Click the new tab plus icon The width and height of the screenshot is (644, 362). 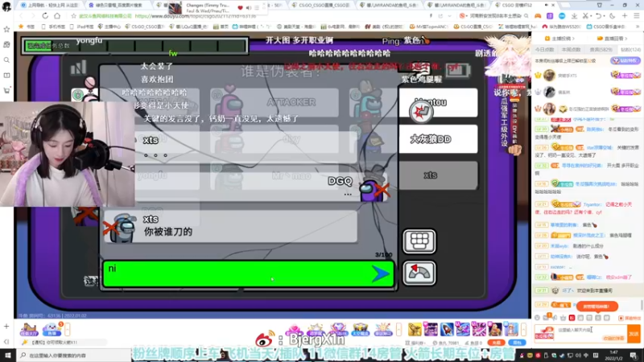[625, 16]
